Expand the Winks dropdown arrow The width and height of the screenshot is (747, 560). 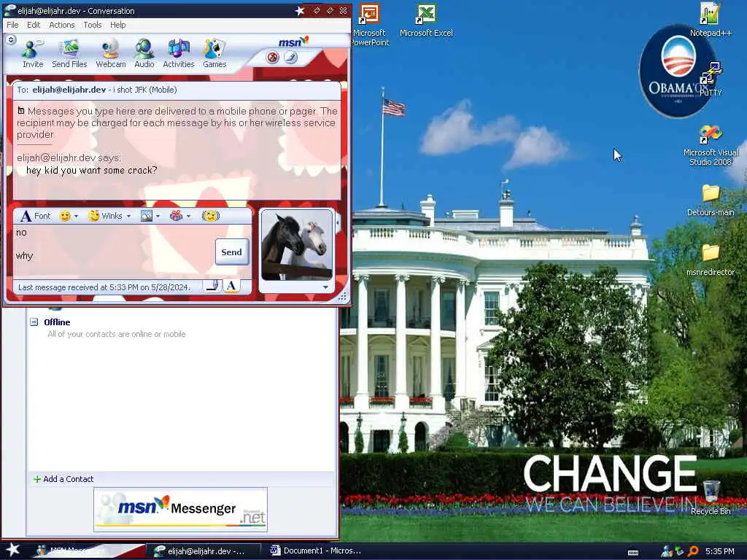[128, 216]
